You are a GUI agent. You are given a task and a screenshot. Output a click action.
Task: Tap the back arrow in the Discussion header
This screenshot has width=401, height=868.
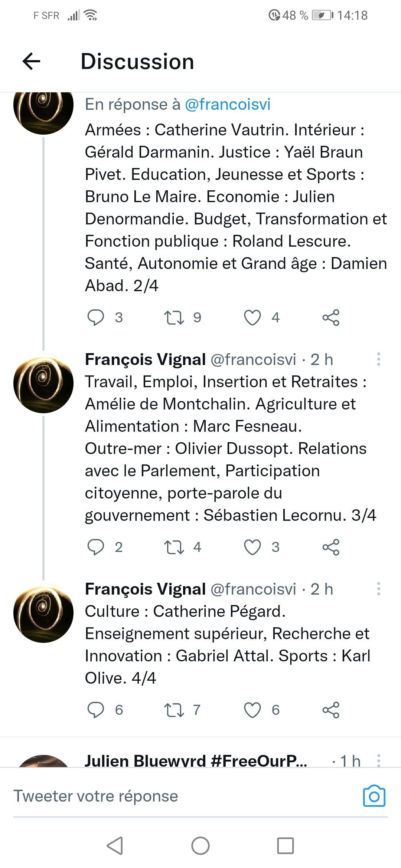32,61
